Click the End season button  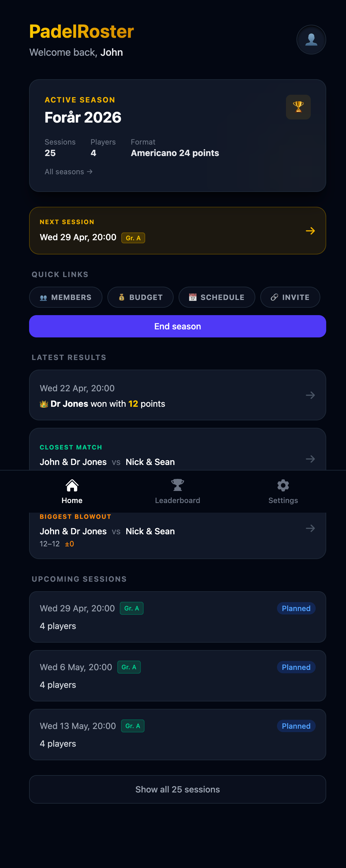pyautogui.click(x=177, y=326)
